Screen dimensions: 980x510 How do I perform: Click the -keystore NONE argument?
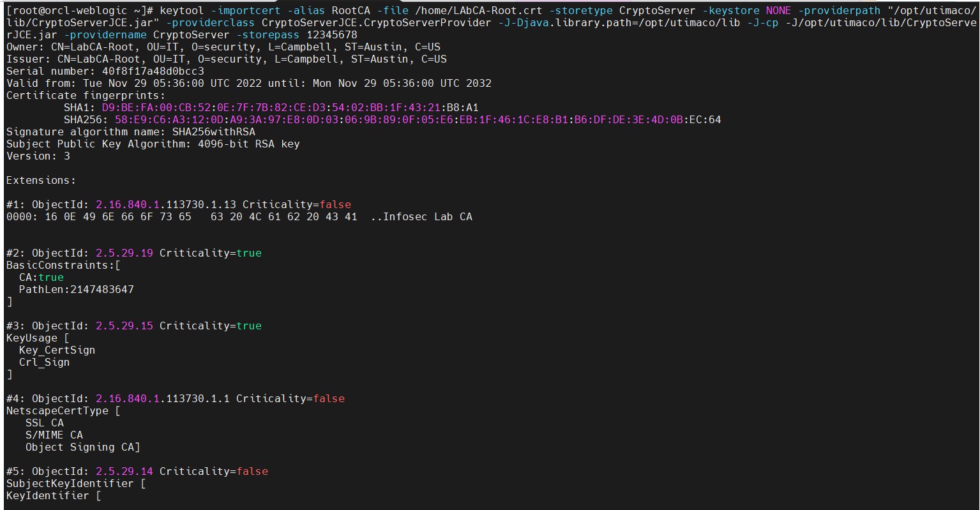pyautogui.click(x=747, y=11)
